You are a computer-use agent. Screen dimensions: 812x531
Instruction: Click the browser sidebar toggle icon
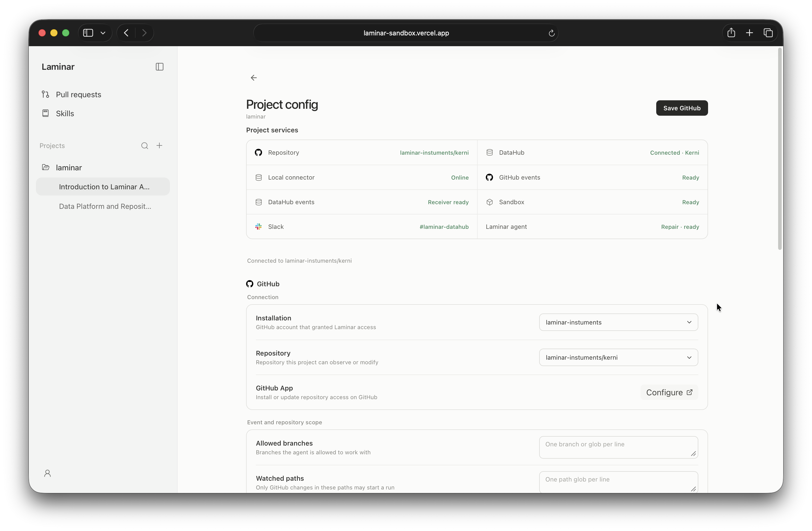click(88, 33)
